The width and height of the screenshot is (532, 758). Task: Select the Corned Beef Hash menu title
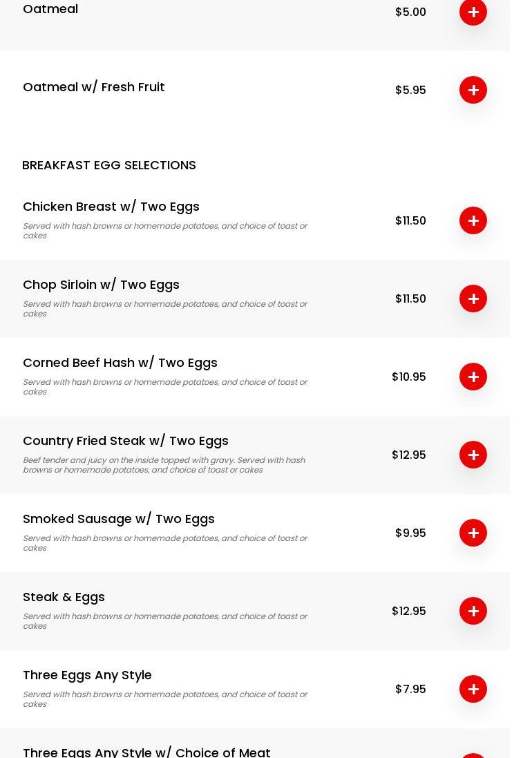click(120, 363)
